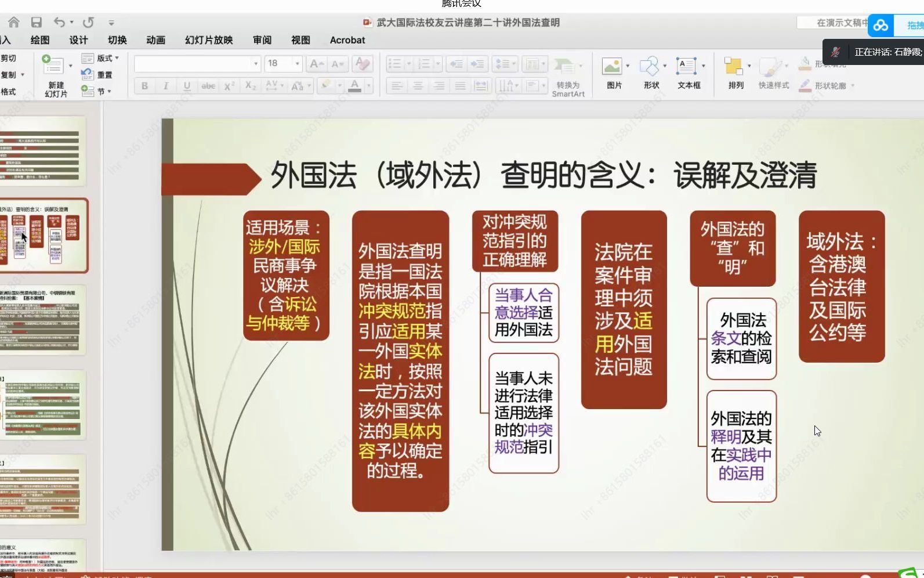Switch to the 设计 ribbon tab
Screen dimensions: 924x578
pos(78,40)
